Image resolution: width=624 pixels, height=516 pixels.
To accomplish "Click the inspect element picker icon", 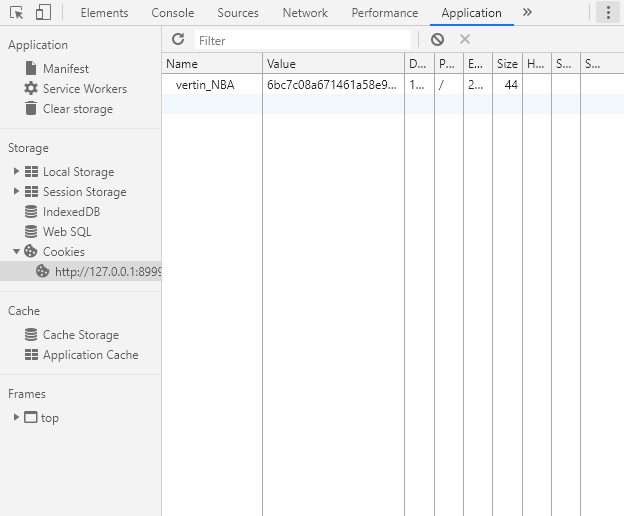I will pos(17,13).
